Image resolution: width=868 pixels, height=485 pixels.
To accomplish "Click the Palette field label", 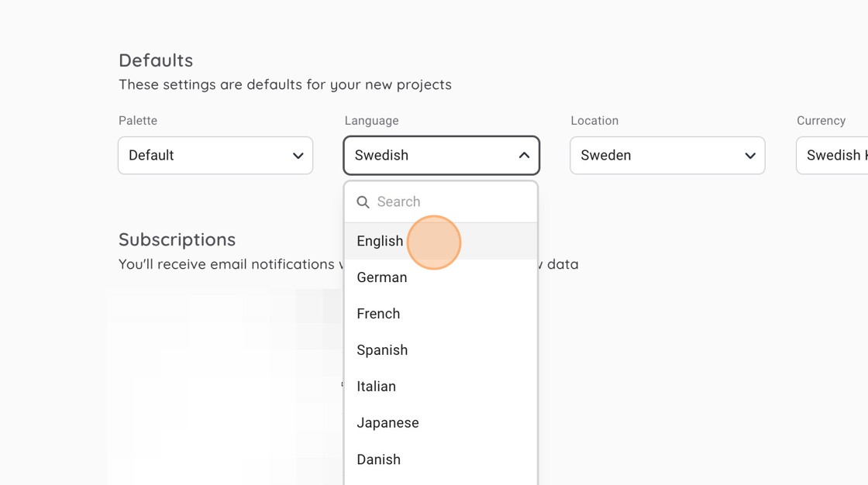I will coord(138,121).
